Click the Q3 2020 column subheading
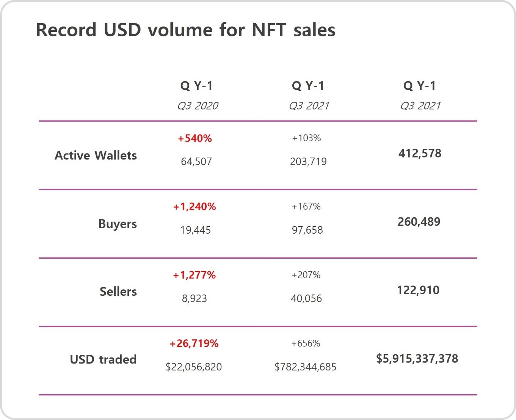The image size is (516, 420). (x=198, y=106)
